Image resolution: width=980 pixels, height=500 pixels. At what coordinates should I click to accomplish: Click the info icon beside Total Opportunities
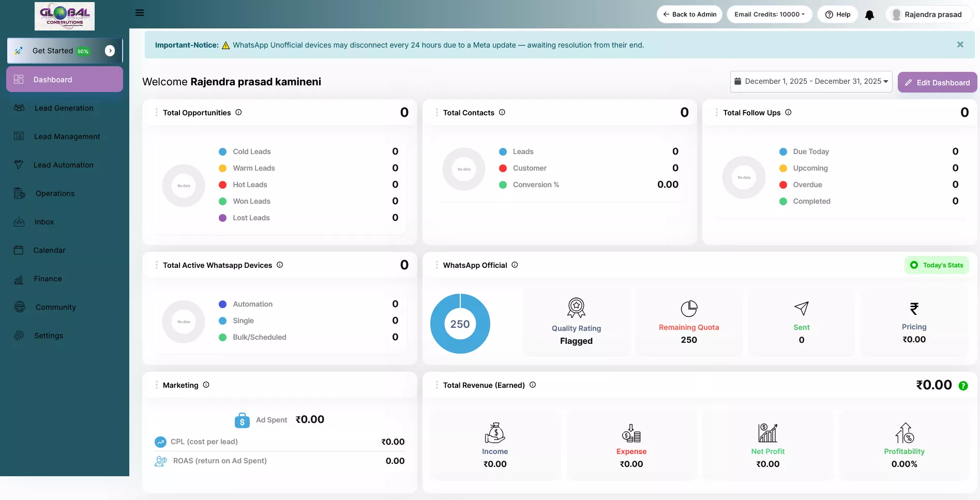click(238, 112)
